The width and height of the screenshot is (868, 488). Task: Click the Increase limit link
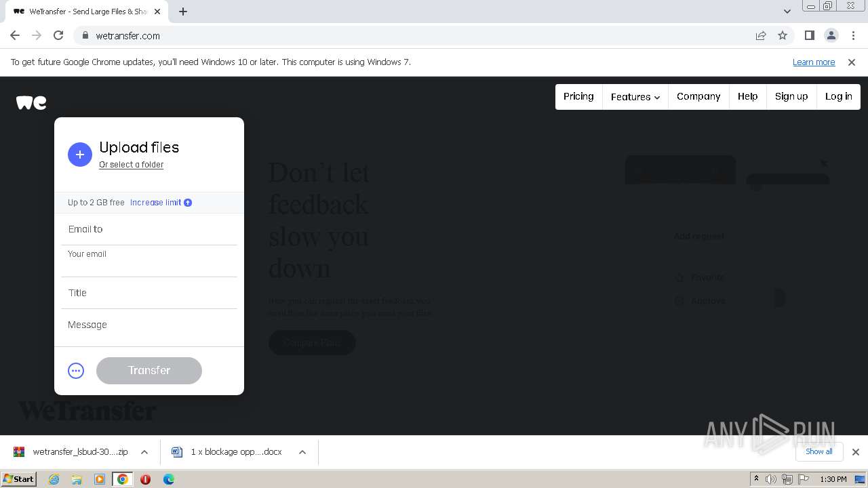[x=156, y=203]
